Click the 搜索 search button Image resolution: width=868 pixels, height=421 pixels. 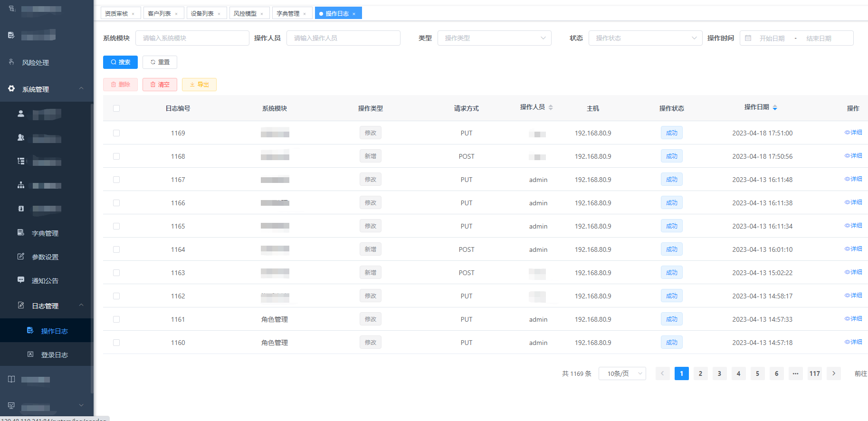pos(120,62)
